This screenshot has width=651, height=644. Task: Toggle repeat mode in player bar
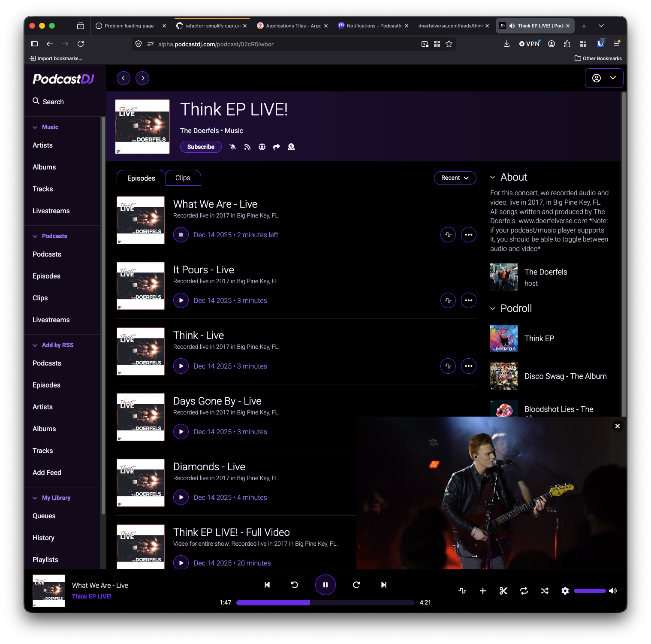click(524, 591)
